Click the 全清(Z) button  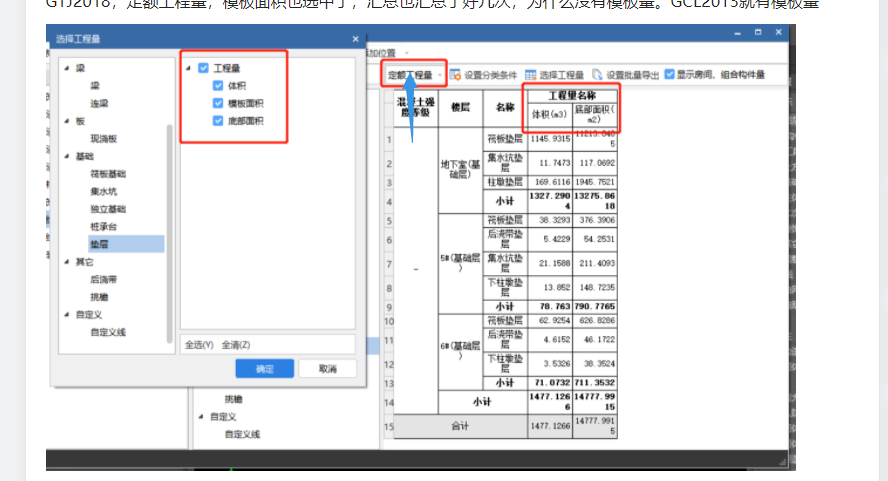click(x=236, y=344)
